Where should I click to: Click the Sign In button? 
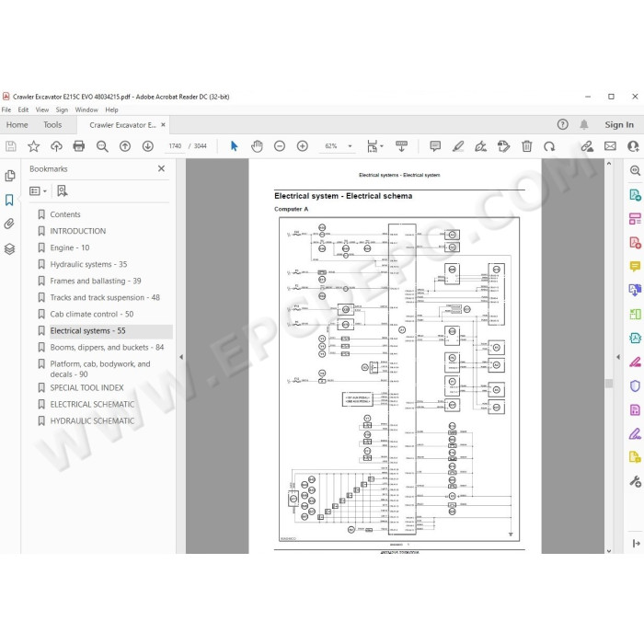[x=619, y=124]
